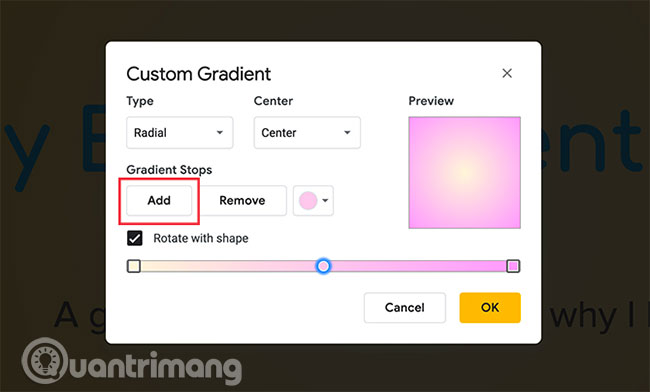650x392 pixels.
Task: Uncheck Rotate with shape checkbox
Action: click(135, 238)
